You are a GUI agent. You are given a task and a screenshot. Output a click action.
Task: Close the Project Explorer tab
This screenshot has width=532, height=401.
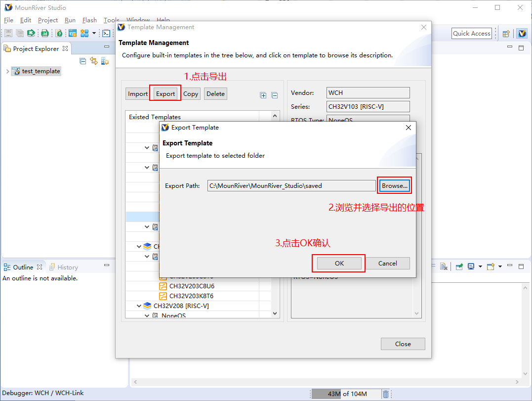click(65, 48)
